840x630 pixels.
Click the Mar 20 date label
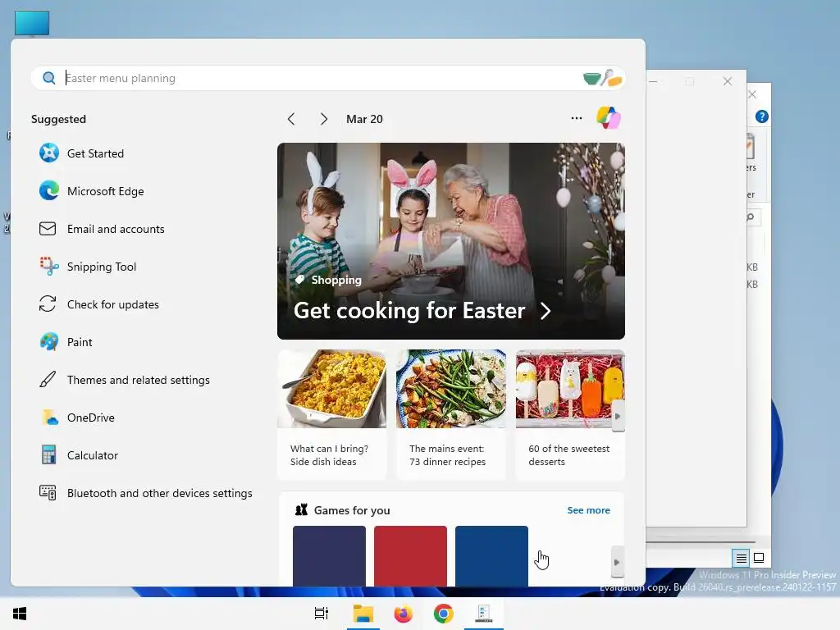pyautogui.click(x=364, y=119)
